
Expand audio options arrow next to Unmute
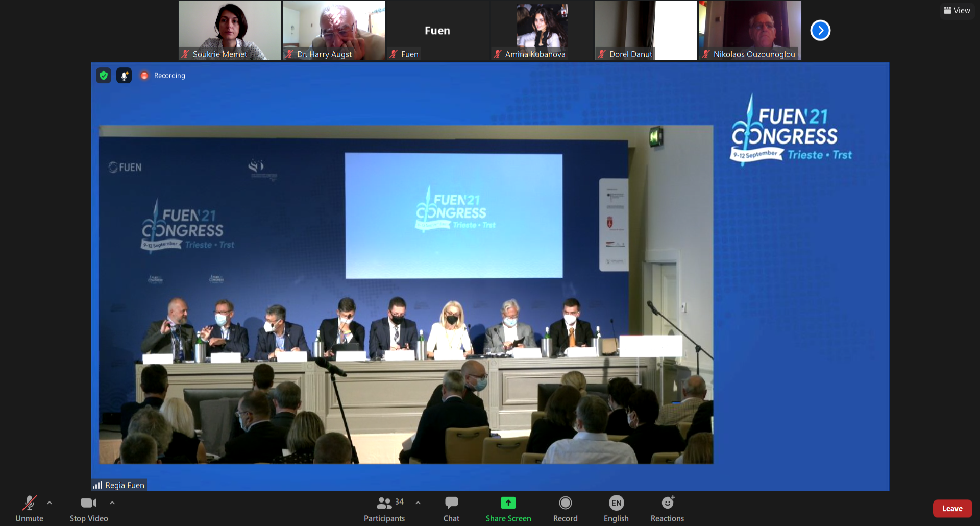(50, 503)
